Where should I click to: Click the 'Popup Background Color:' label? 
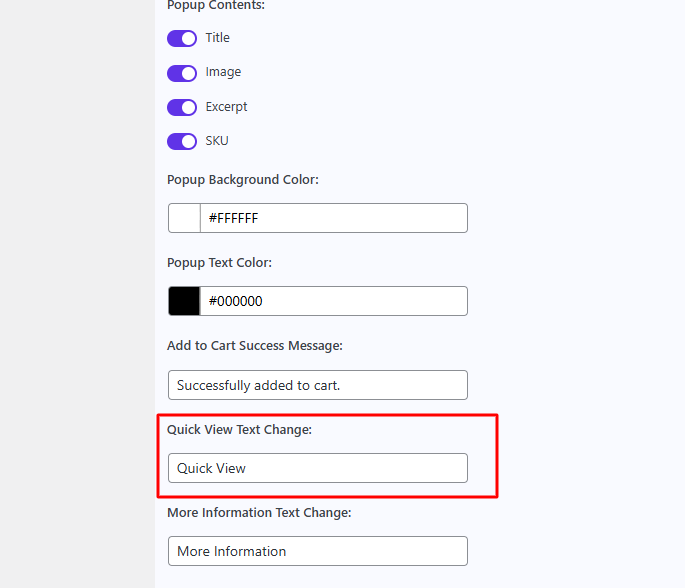tap(243, 180)
